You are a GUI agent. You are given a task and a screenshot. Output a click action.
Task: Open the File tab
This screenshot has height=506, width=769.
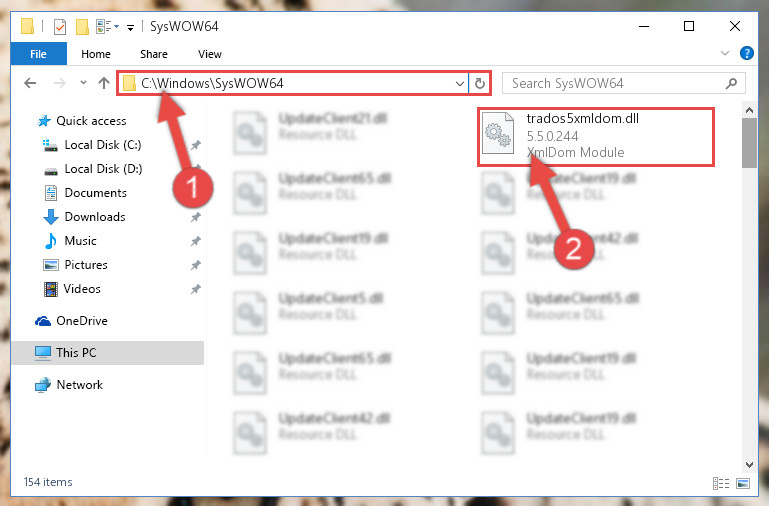coord(38,54)
